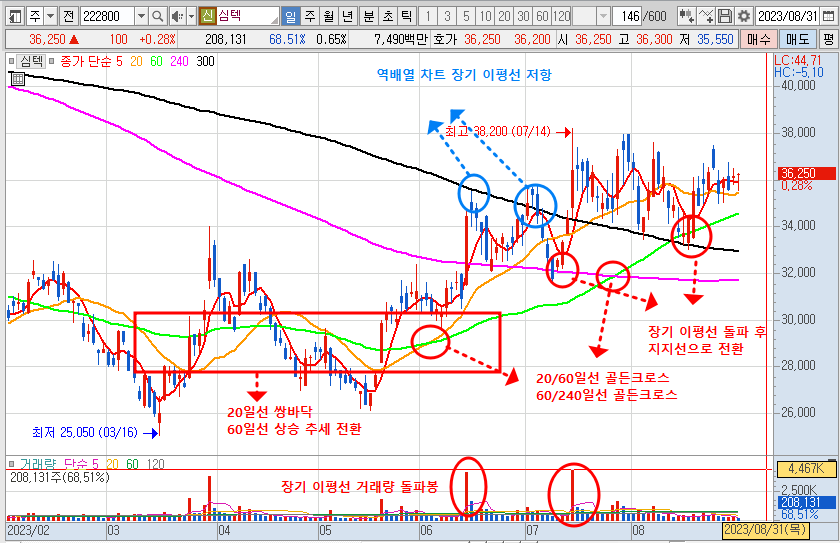
Task: Add candlestick chart with the candles-plus icon
Action: (x=687, y=17)
